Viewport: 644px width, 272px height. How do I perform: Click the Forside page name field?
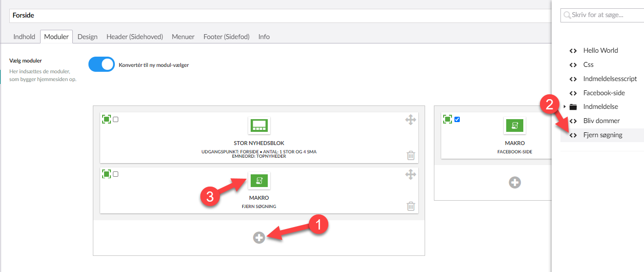(x=279, y=15)
